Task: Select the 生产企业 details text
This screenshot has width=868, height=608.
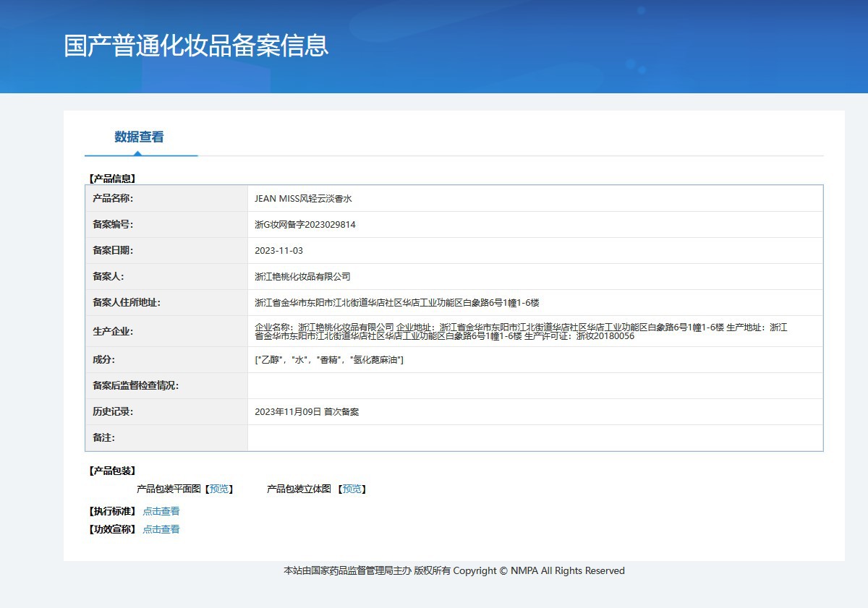Action: pos(521,331)
